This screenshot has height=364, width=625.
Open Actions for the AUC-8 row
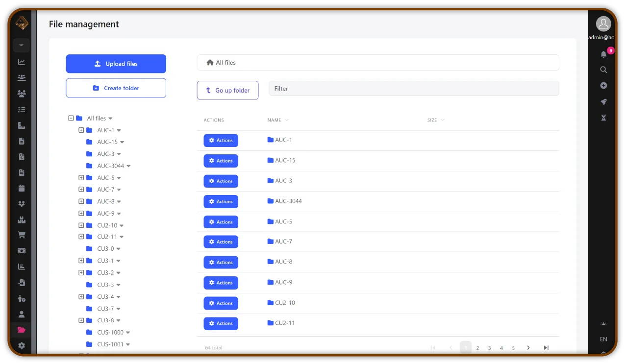pos(221,262)
